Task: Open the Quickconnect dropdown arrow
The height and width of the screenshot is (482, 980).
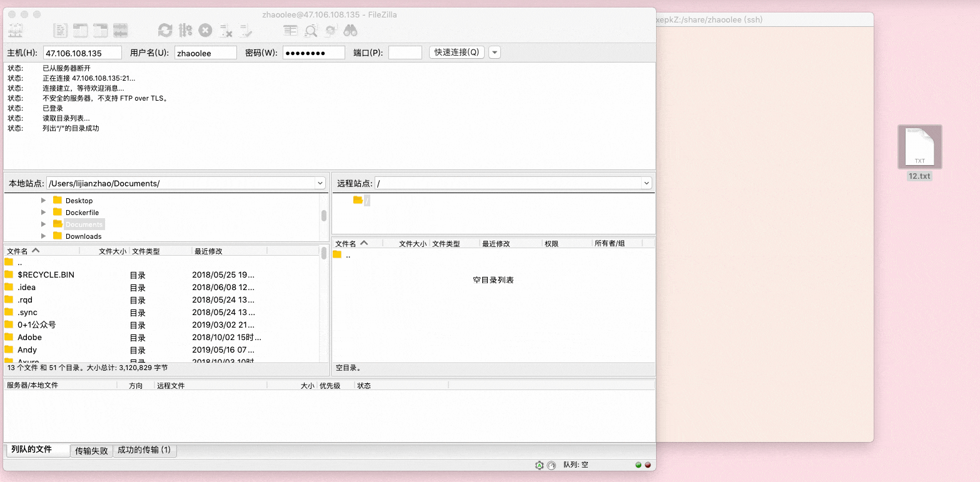Action: pyautogui.click(x=494, y=52)
